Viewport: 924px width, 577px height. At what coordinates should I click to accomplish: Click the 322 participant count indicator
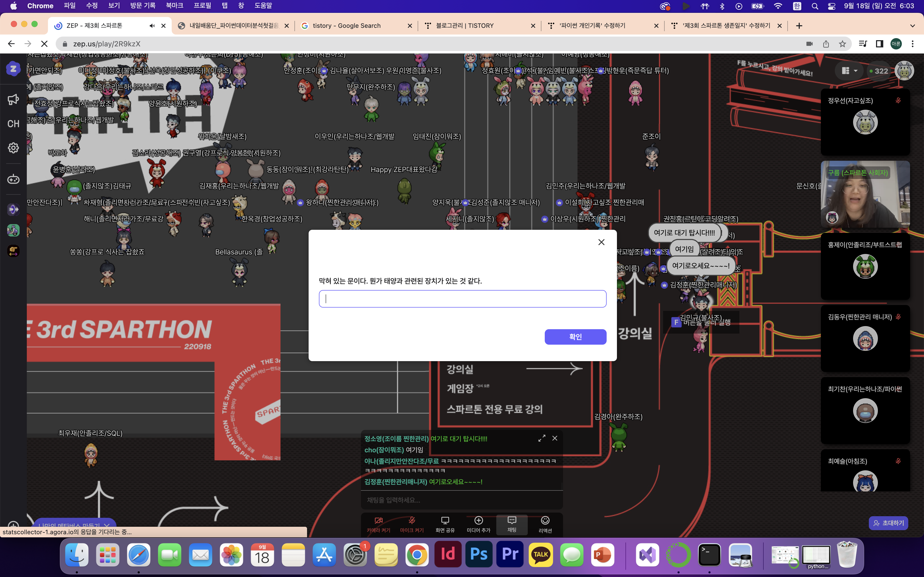[x=879, y=71]
